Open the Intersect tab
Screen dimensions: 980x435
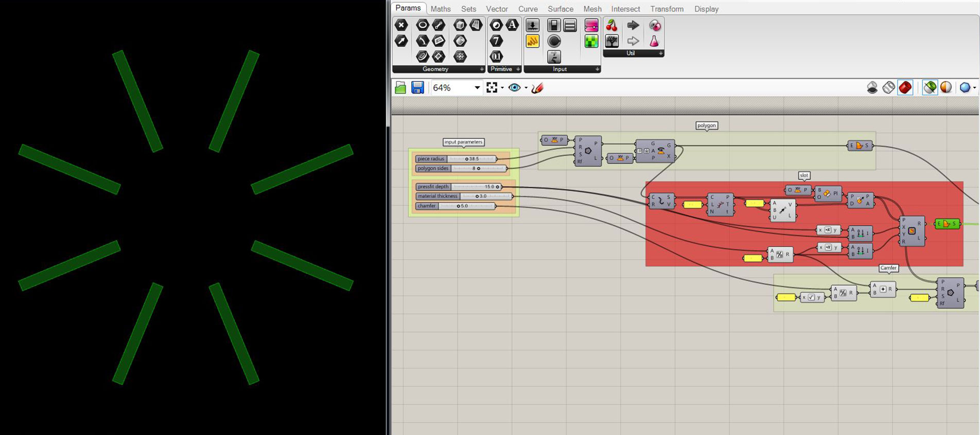coord(625,9)
